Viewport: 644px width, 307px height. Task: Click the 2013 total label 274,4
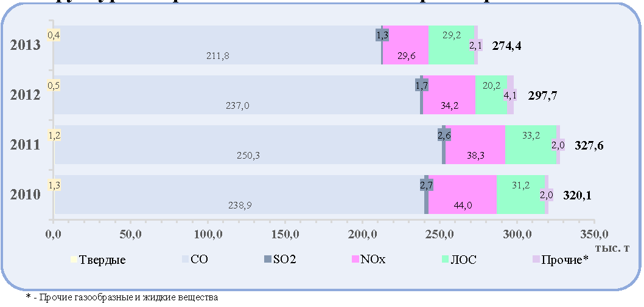tap(507, 46)
